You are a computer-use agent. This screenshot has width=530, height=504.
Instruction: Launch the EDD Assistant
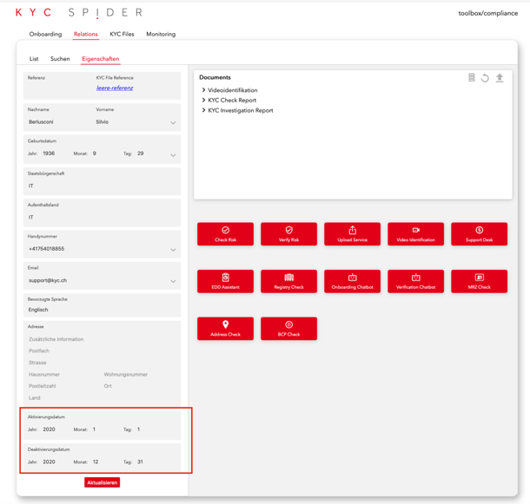[225, 281]
